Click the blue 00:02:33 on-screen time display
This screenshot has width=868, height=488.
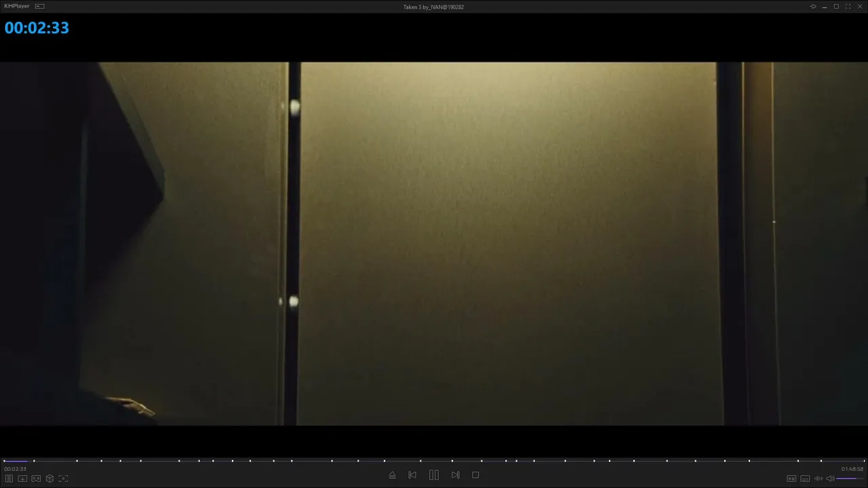coord(37,28)
